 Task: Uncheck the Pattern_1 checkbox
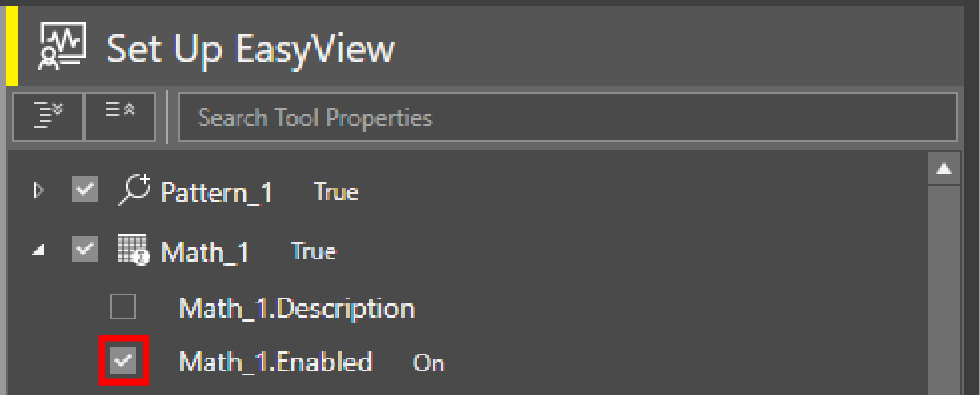(85, 191)
